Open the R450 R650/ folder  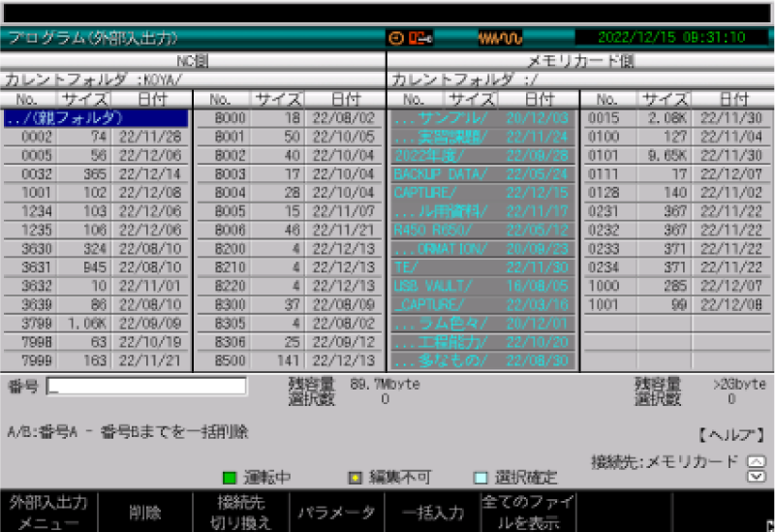[482, 231]
